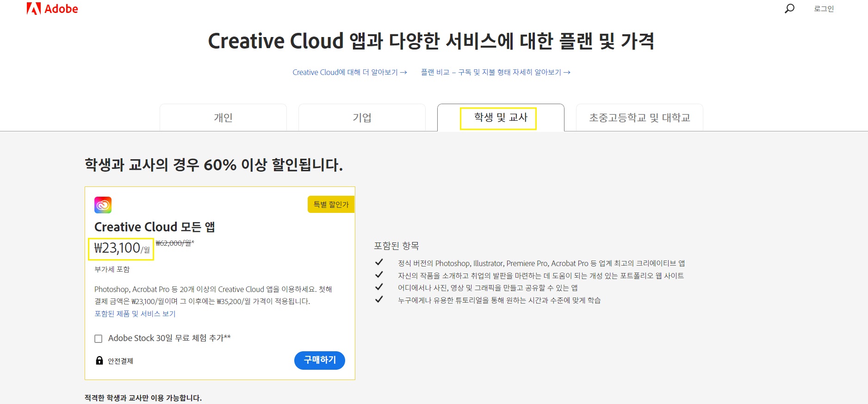Click the checkmark beside 누구에게나 유용한 튜토리얼

tap(379, 299)
